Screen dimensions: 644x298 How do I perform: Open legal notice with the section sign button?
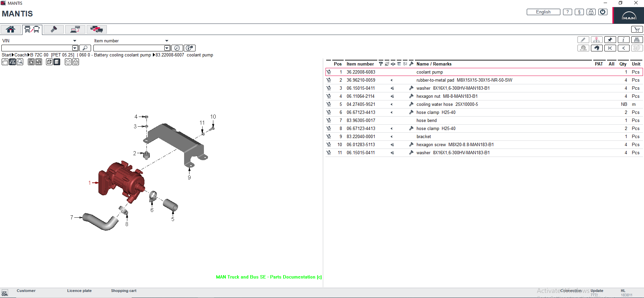tap(579, 12)
